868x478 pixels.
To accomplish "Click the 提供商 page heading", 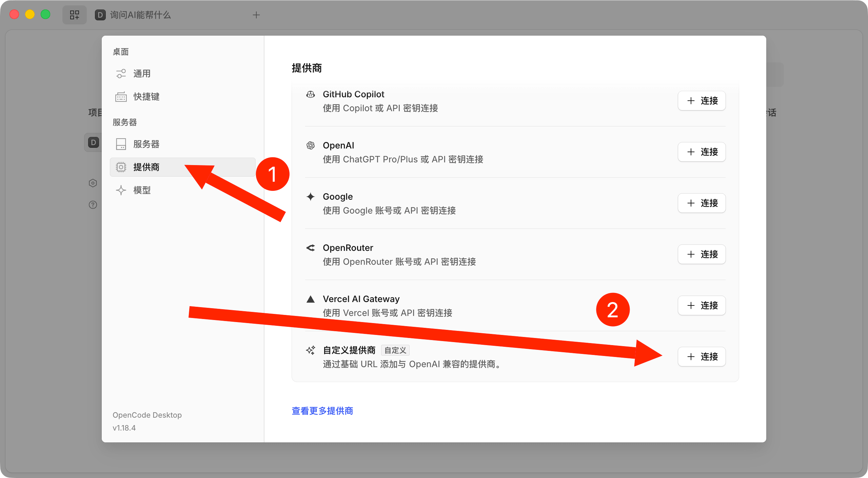I will click(x=307, y=68).
